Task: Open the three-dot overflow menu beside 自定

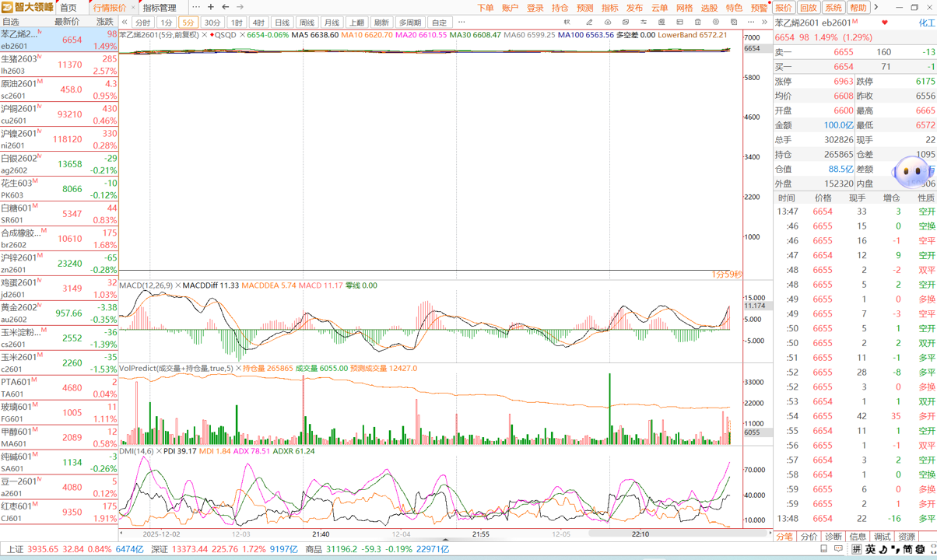Action: (x=461, y=23)
